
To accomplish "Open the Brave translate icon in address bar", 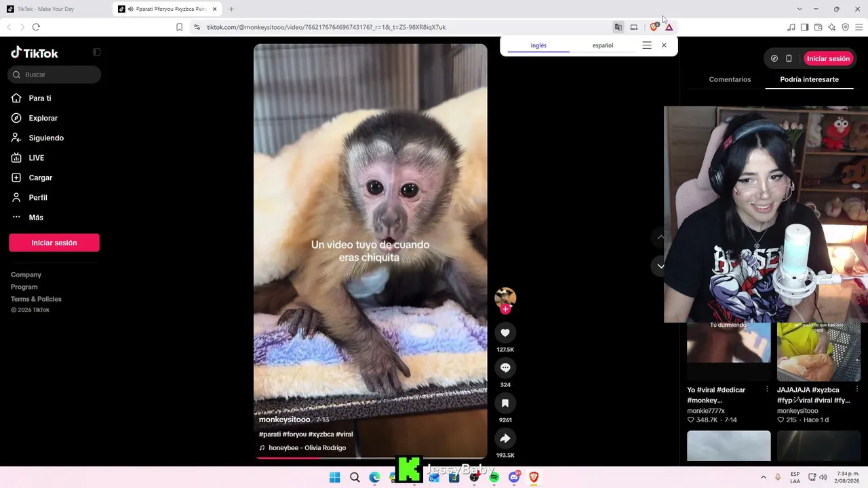I will (x=618, y=27).
